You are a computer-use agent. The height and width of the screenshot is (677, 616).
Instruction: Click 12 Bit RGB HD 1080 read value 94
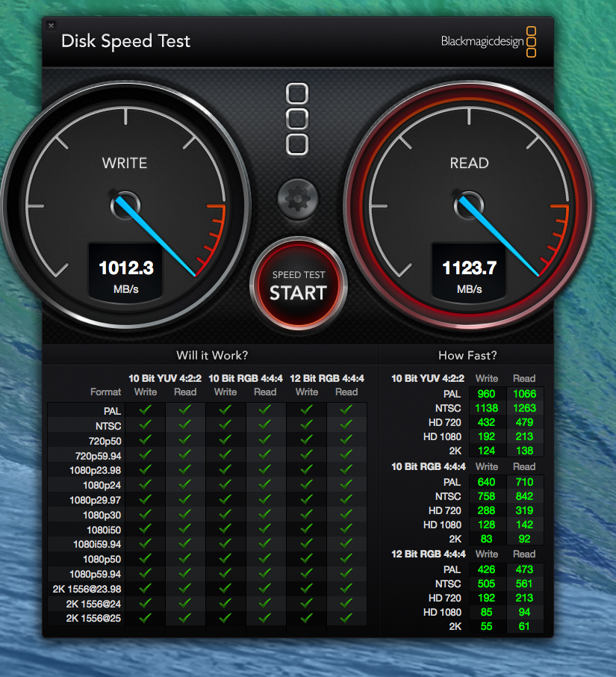[x=525, y=612]
